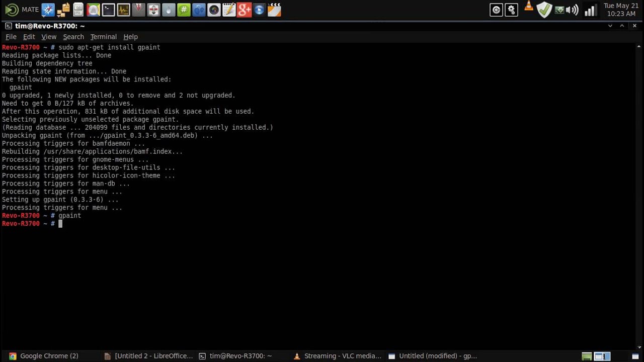The image size is (644, 362).
Task: Open the camera lens webcam icon
Action: pyautogui.click(x=214, y=10)
